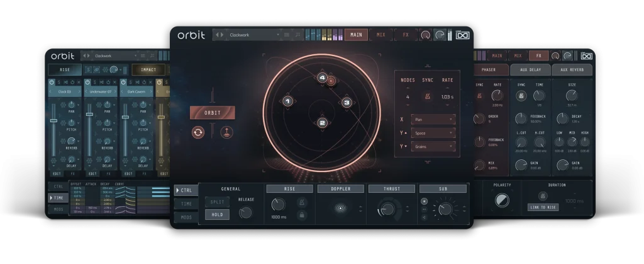Viewport: 644px width, 264px height.
Task: Select orbit node 2 in the circle
Action: point(322,123)
